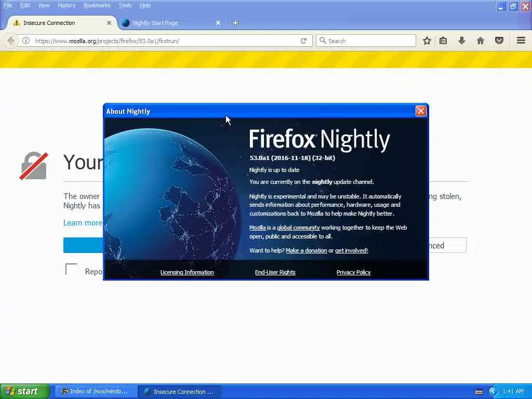This screenshot has width=532, height=399.
Task: Click the blue Go Back button
Action: (x=83, y=245)
